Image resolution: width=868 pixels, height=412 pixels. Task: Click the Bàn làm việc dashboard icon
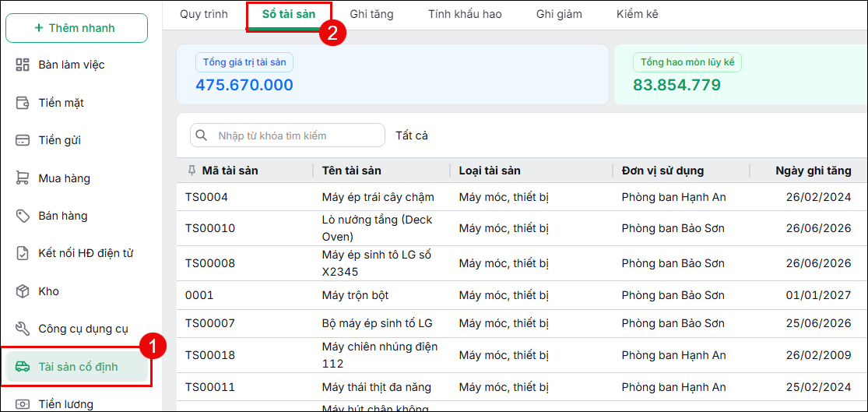pos(22,65)
